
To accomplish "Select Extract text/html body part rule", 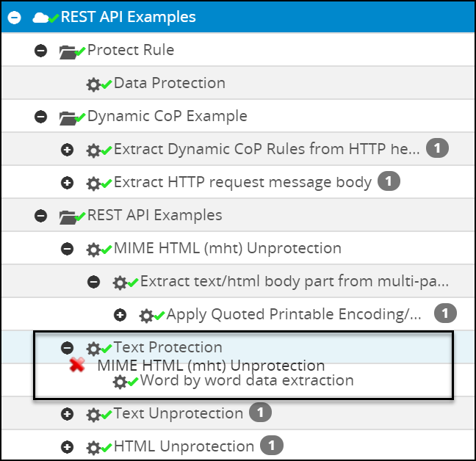I will [295, 281].
